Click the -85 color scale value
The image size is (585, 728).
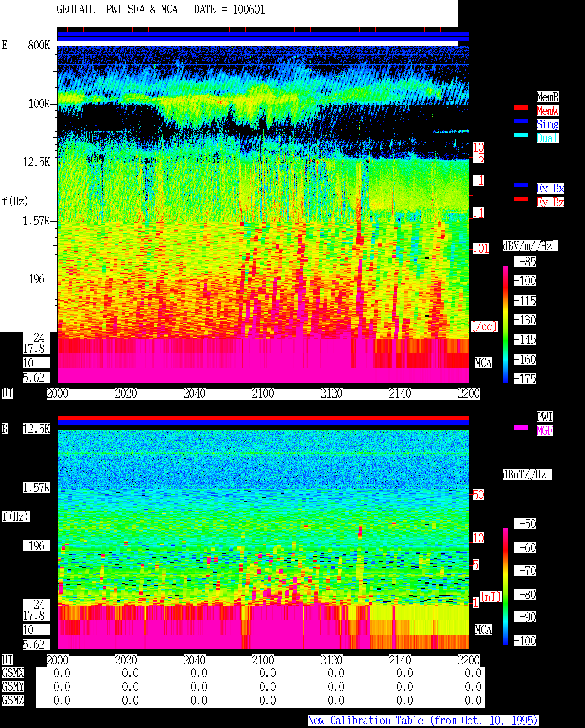coord(525,261)
